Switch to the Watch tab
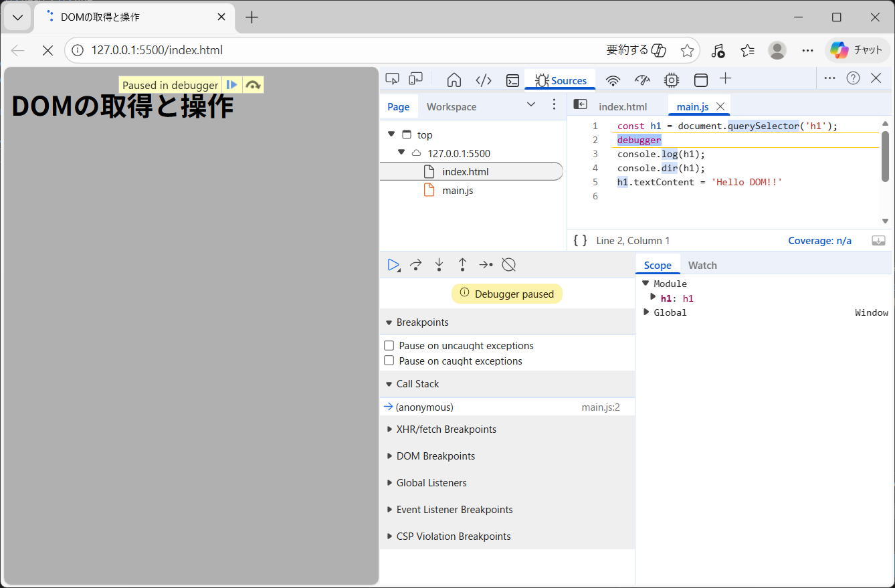This screenshot has height=588, width=895. tap(702, 266)
